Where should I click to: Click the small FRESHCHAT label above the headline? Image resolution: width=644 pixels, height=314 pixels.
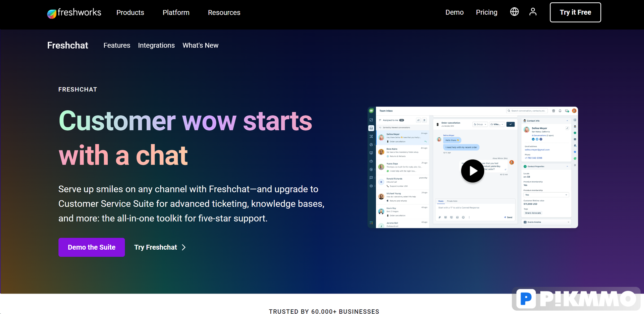pyautogui.click(x=77, y=89)
